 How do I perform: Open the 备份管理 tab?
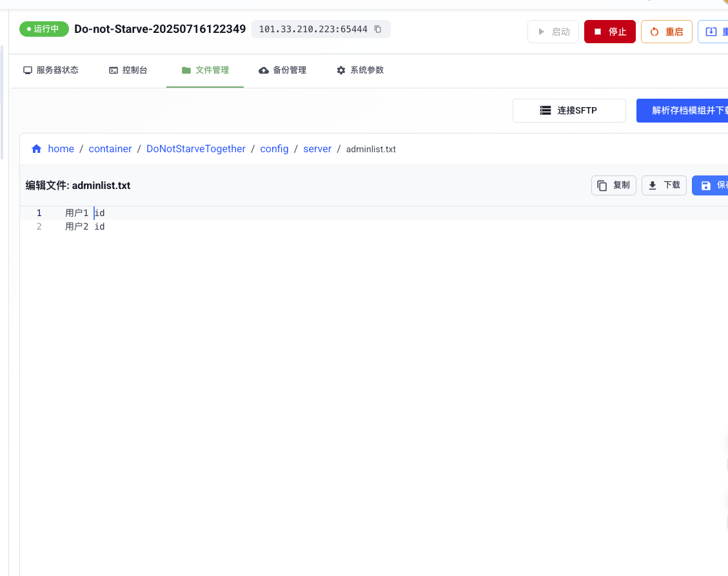tap(282, 70)
